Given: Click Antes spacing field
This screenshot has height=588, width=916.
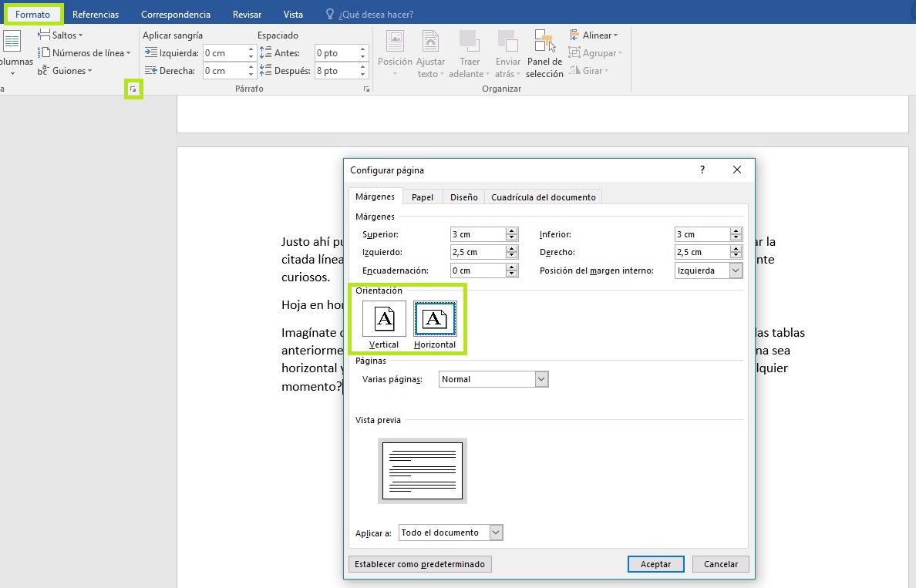Looking at the screenshot, I should pyautogui.click(x=336, y=52).
